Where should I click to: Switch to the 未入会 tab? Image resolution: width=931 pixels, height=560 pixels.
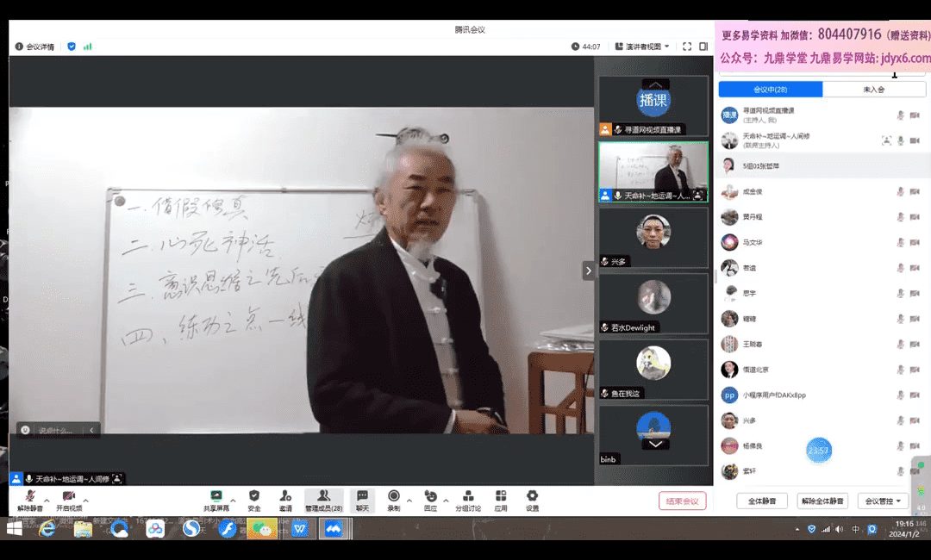click(x=874, y=90)
